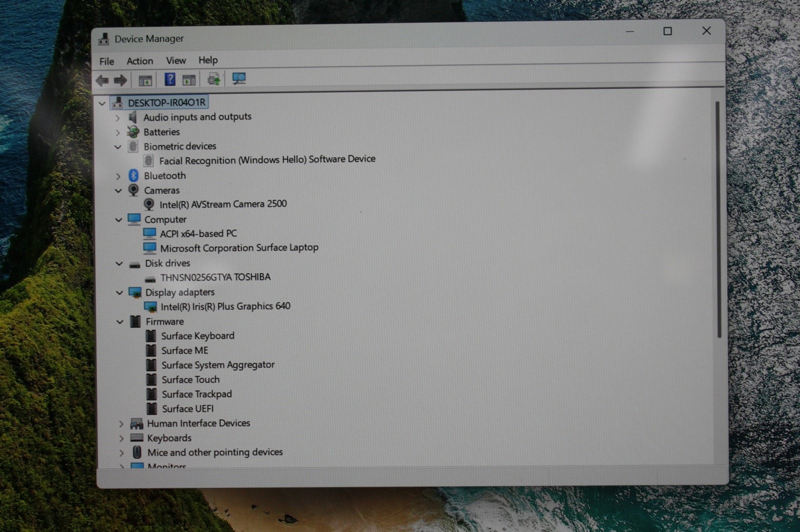
Task: Collapse the Disk drives category
Action: [x=119, y=263]
